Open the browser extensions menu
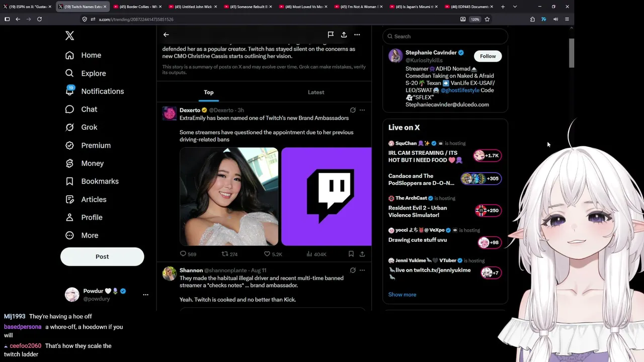Screen dimensions: 644x362 coord(532,19)
